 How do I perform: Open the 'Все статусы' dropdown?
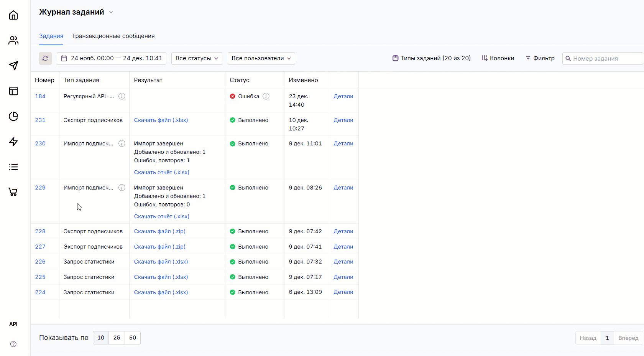[x=196, y=58]
